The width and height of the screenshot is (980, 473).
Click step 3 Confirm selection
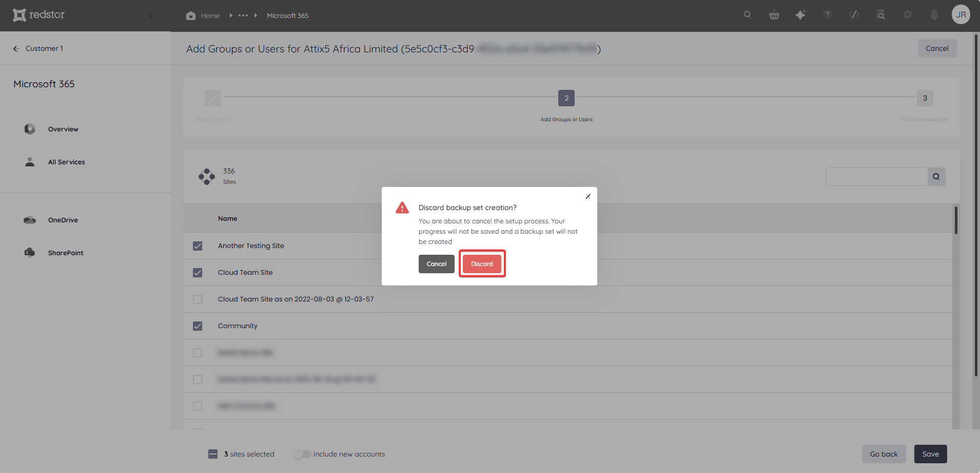point(925,98)
